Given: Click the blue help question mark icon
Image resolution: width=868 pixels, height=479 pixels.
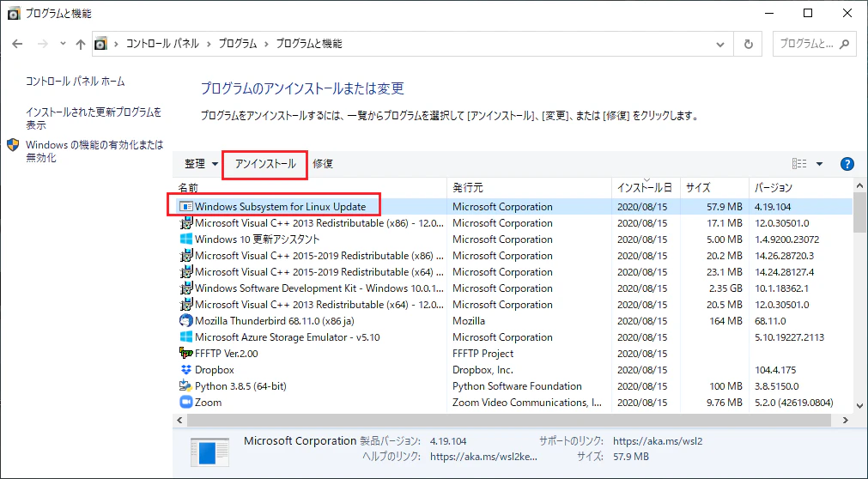Looking at the screenshot, I should point(847,164).
